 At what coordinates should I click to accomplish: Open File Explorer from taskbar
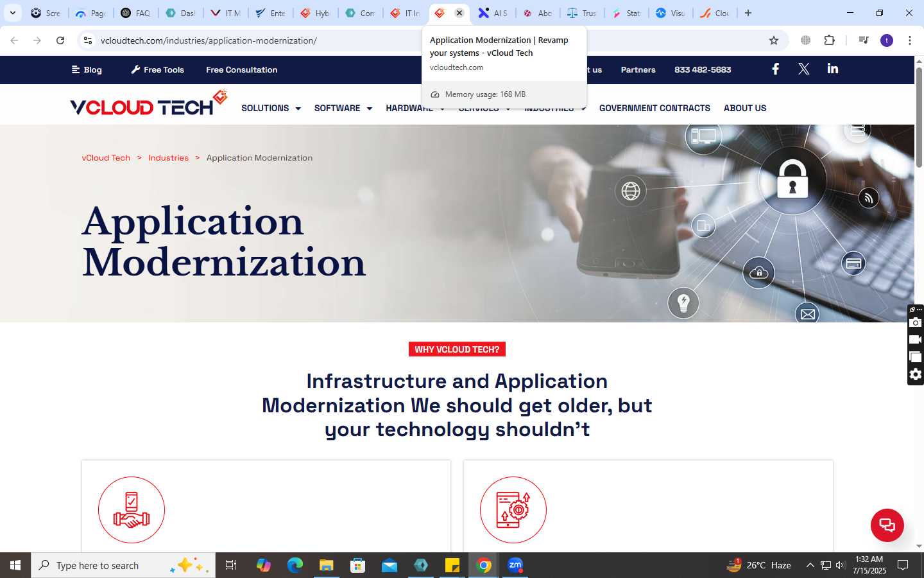pos(327,565)
